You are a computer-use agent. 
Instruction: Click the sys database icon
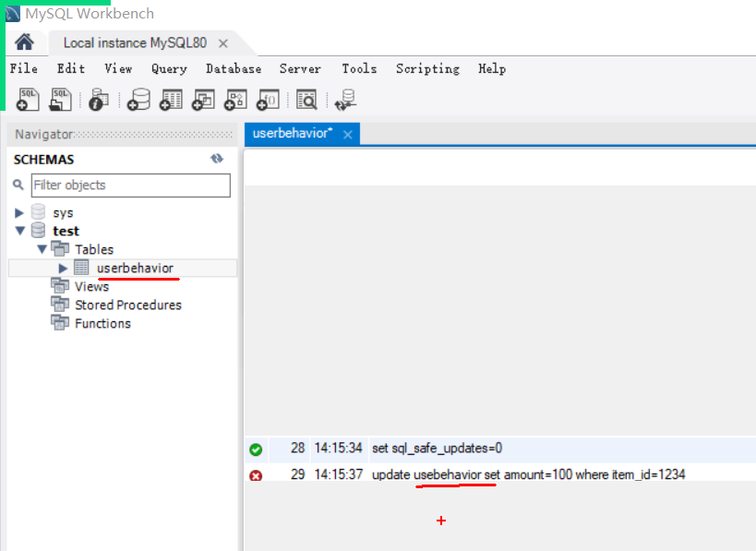(38, 212)
